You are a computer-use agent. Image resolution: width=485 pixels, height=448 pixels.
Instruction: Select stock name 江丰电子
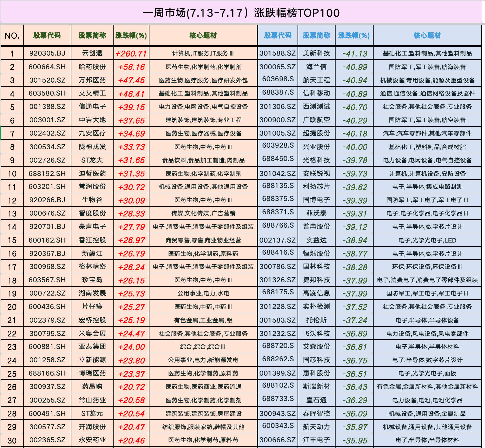click(317, 440)
